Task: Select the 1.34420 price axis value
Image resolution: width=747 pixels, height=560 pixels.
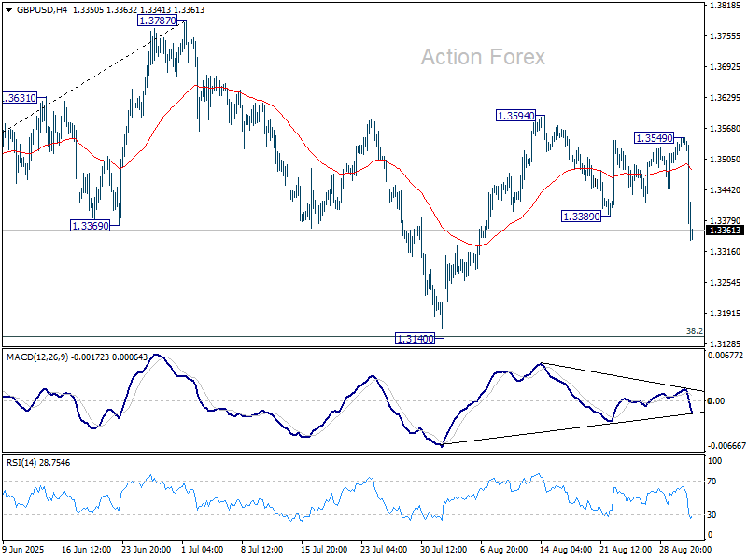Action: click(726, 190)
